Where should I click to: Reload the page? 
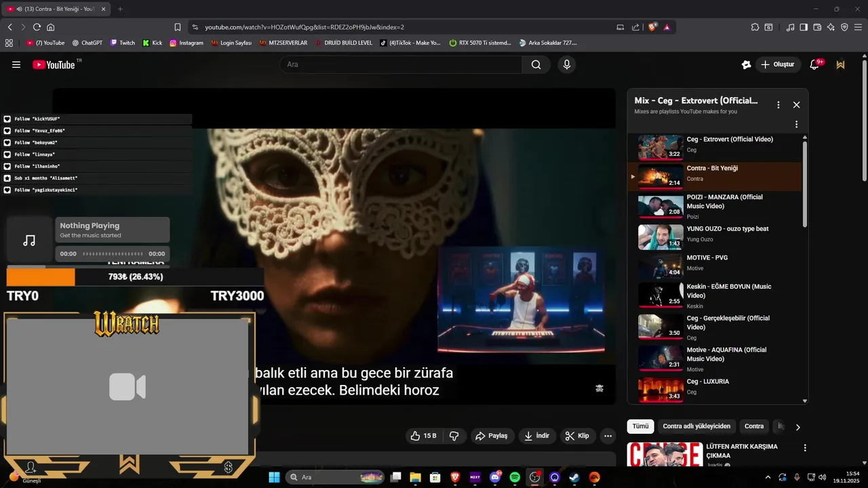(x=37, y=27)
